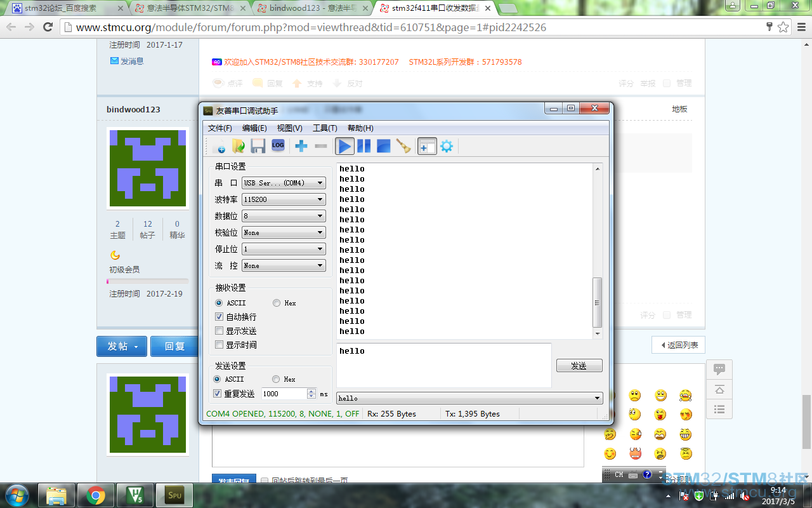Open the 帮助(H) menu

[360, 128]
